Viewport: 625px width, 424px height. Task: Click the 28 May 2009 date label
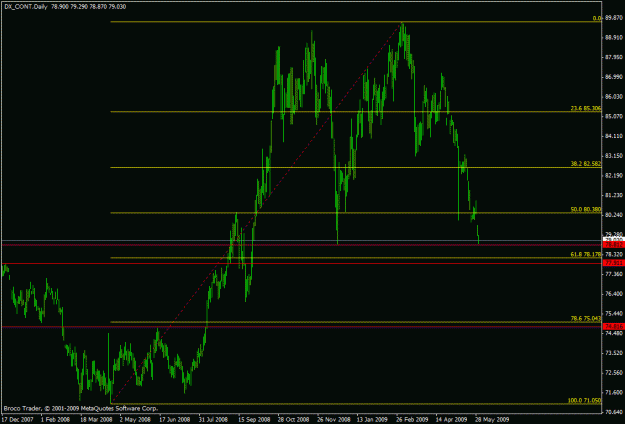pyautogui.click(x=491, y=420)
